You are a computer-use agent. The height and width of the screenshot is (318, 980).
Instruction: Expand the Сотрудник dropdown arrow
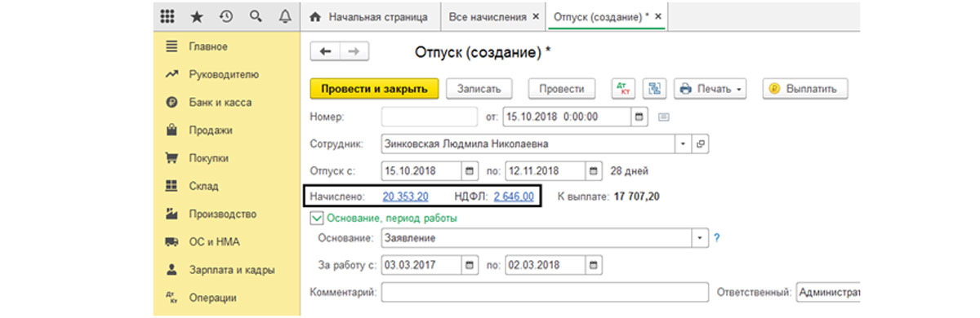(x=684, y=144)
